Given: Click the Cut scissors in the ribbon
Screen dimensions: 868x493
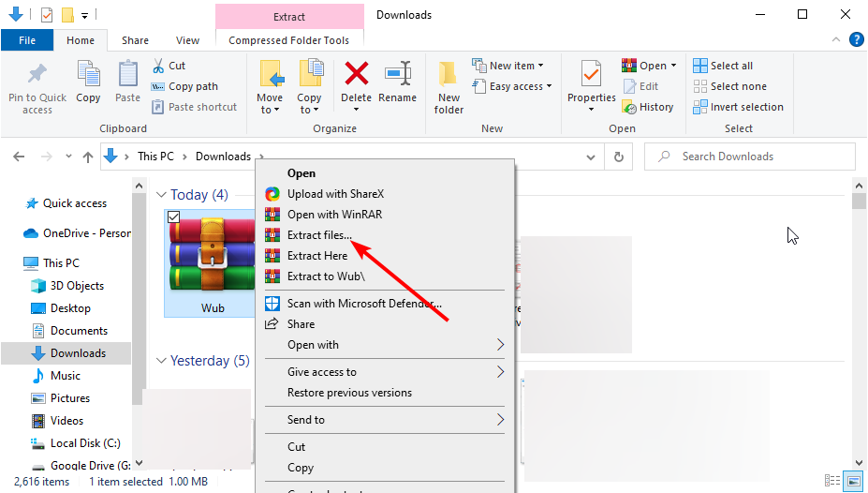Looking at the screenshot, I should 158,66.
